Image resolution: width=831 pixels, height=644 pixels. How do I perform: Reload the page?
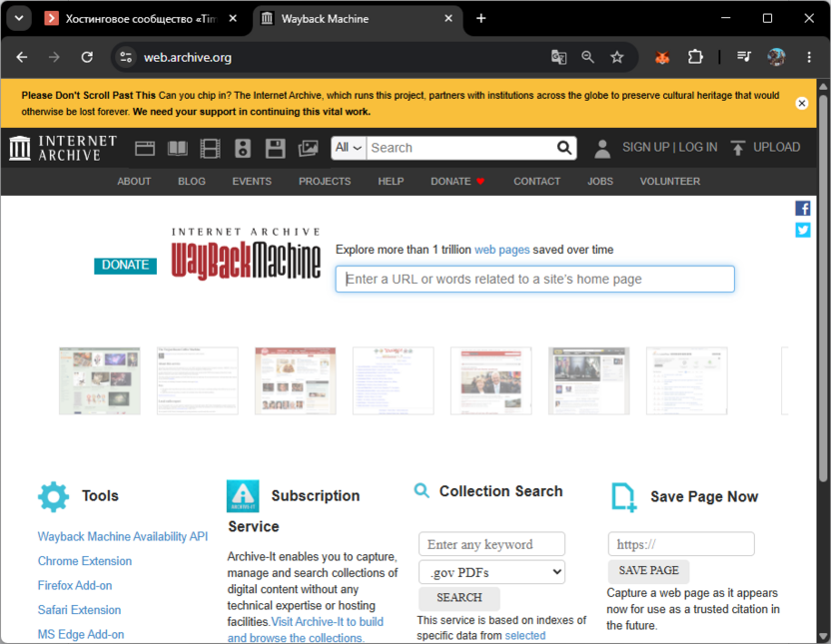pos(87,57)
